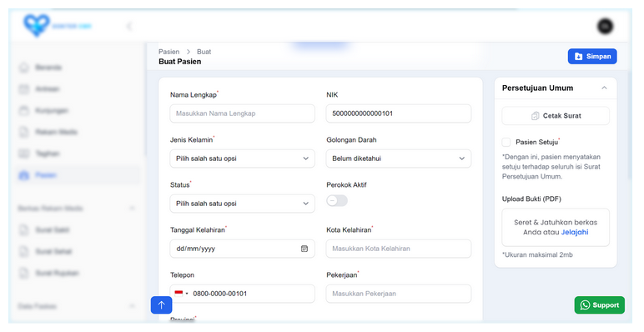Open the WhatsApp Support button
This screenshot has height=332, width=644.
point(599,304)
